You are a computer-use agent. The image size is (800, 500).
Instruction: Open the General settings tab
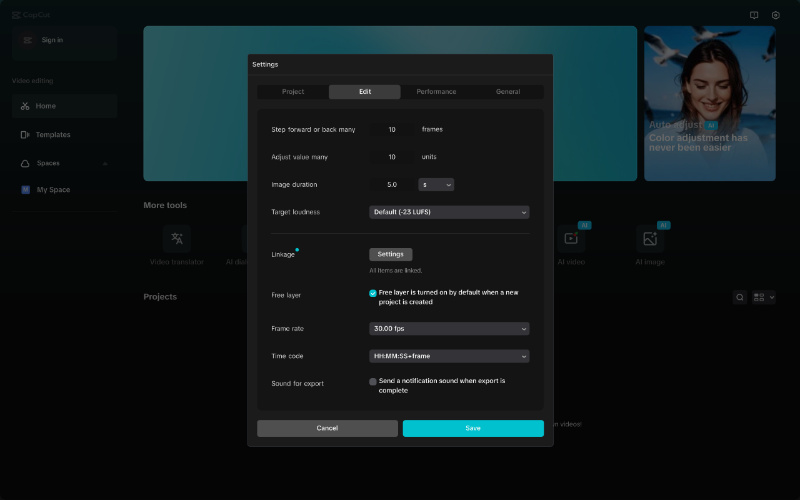[x=508, y=92]
